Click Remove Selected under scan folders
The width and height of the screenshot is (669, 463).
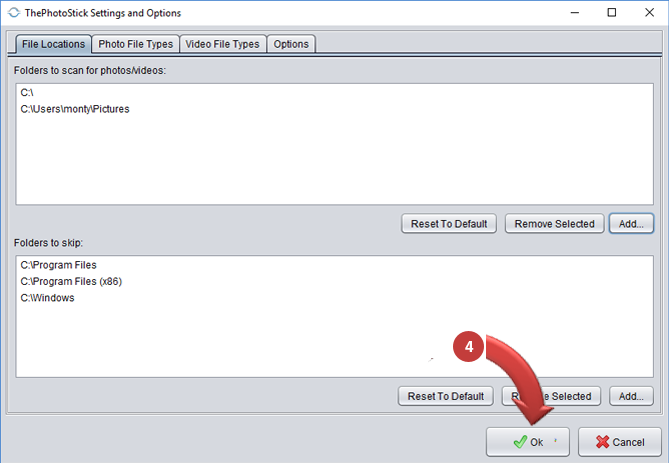(x=554, y=224)
